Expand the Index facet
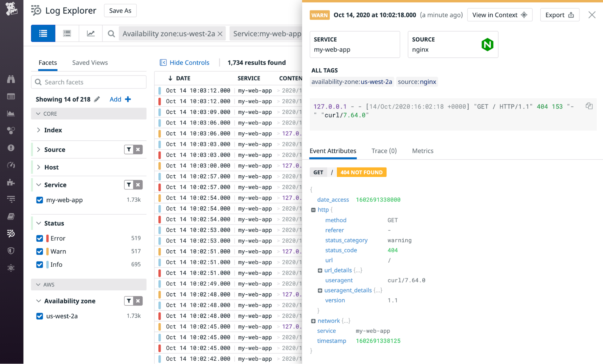 coord(38,130)
